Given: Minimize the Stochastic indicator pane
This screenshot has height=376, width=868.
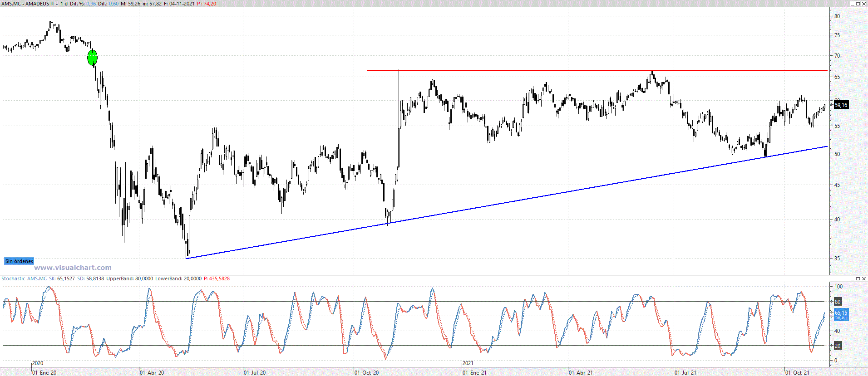Looking at the screenshot, I should tap(852, 278).
